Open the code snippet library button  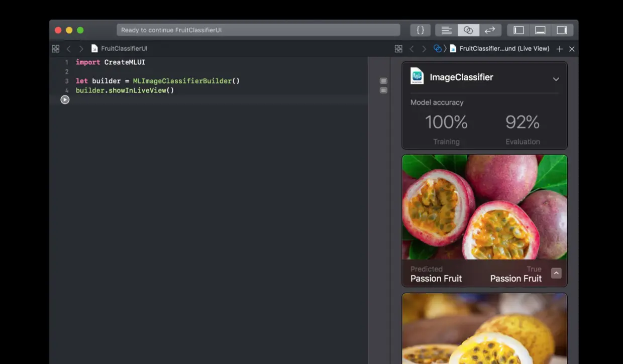[421, 30]
